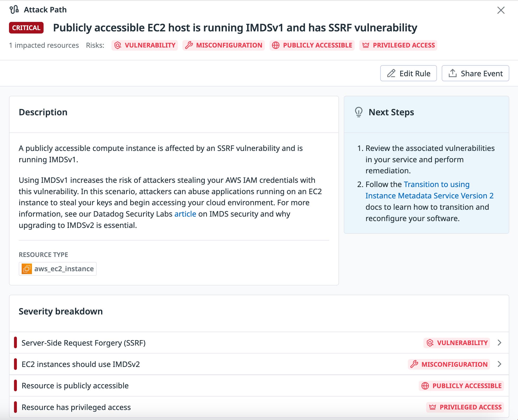Expand the EC2 instances should use IMDSv2 row
The image size is (518, 420).
tap(499, 364)
